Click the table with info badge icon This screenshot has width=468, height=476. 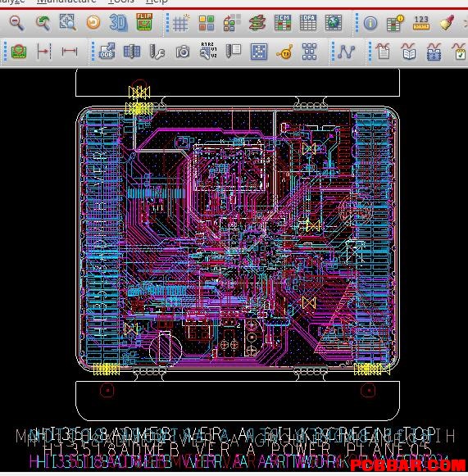click(395, 23)
